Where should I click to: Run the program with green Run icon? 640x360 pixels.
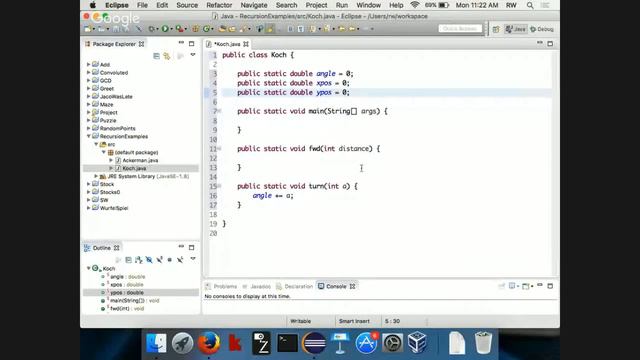(164, 29)
